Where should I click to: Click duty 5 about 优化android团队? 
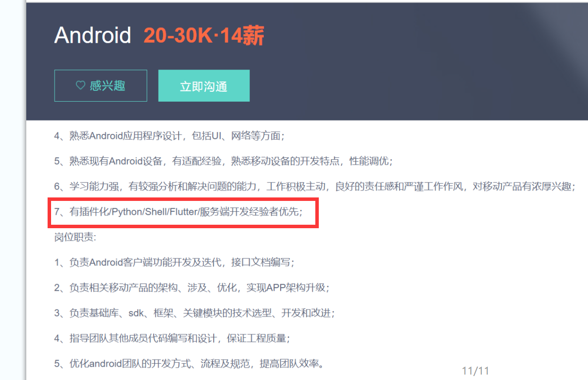189,364
